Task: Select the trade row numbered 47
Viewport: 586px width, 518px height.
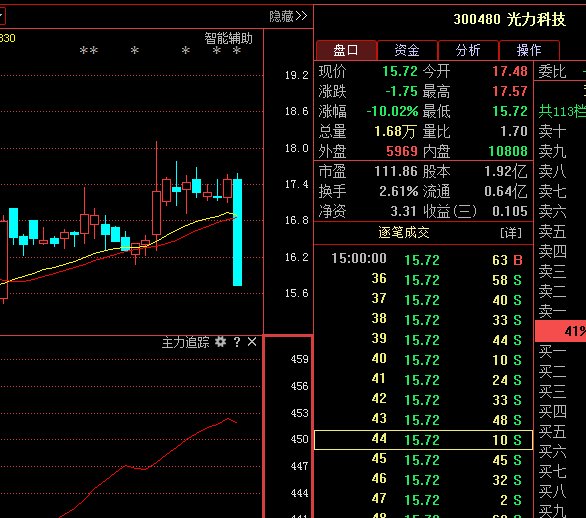Action: point(423,500)
